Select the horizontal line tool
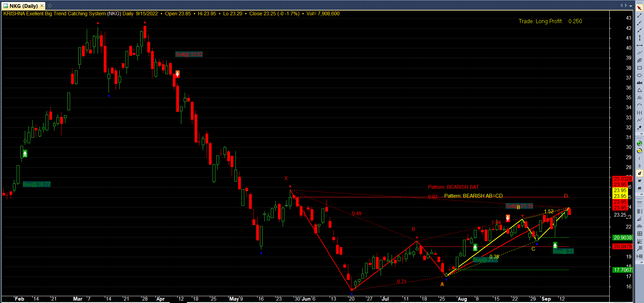Viewport: 644px width, 303px height. coord(640,45)
